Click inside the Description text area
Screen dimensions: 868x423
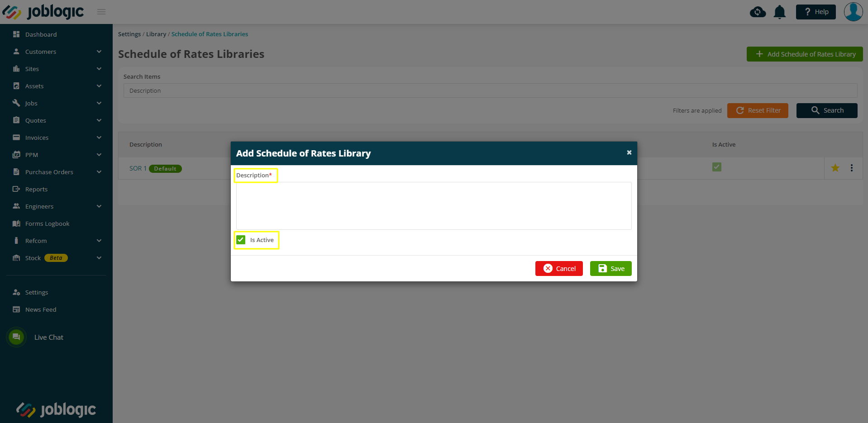(434, 206)
